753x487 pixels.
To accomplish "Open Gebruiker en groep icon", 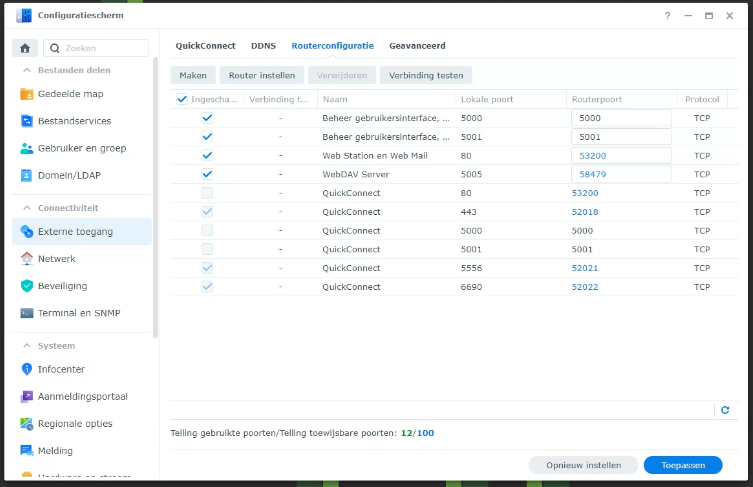I will tap(26, 148).
